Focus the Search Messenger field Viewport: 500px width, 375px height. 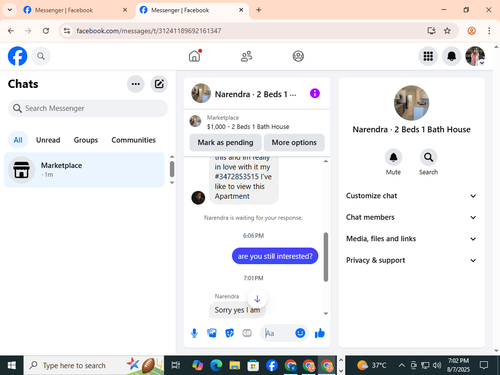(x=88, y=108)
